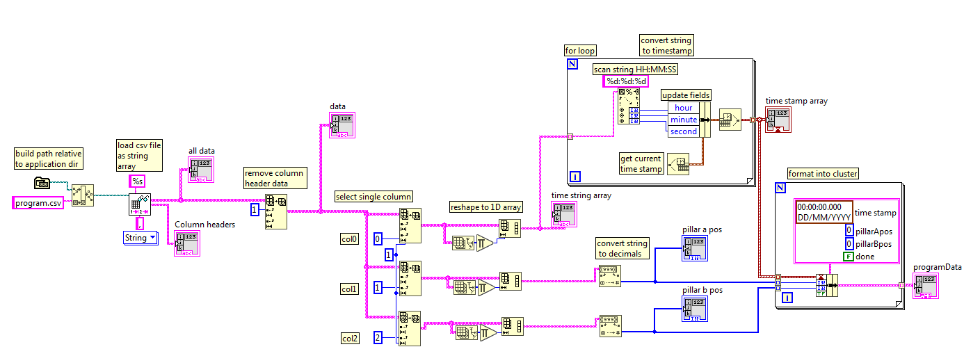Viewport: 980px width, 356px height.
Task: Click the program.csv string constant
Action: (x=38, y=203)
